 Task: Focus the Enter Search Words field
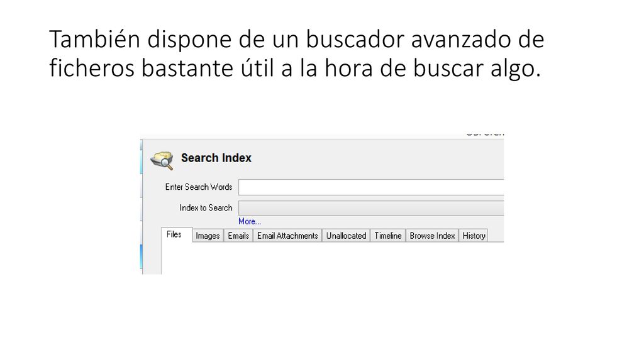371,187
